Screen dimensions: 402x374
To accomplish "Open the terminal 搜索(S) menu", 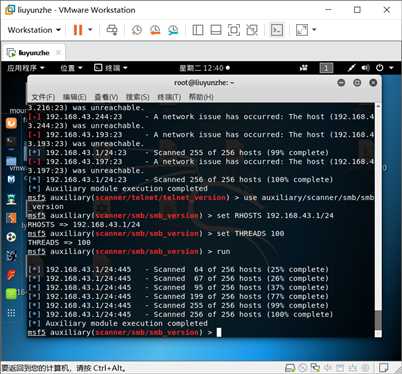I will click(x=138, y=97).
